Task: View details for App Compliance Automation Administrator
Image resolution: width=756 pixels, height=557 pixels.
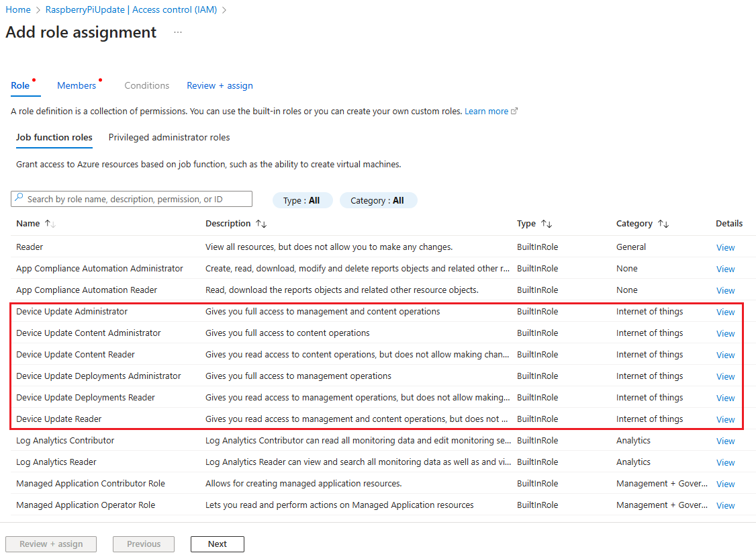Action: point(725,269)
